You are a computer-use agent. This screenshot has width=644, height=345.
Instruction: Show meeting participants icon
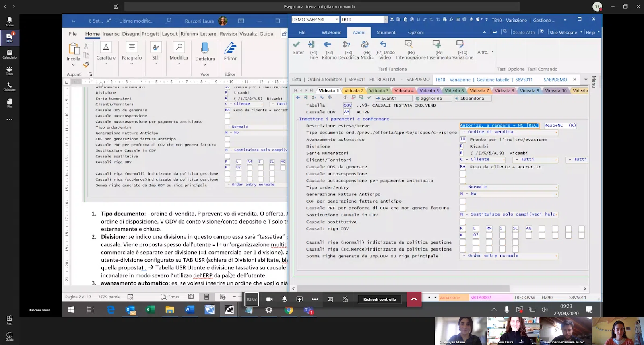[x=345, y=299]
